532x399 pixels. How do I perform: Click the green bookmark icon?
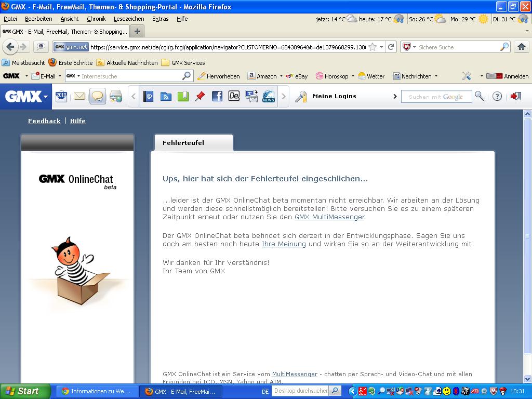(x=183, y=96)
